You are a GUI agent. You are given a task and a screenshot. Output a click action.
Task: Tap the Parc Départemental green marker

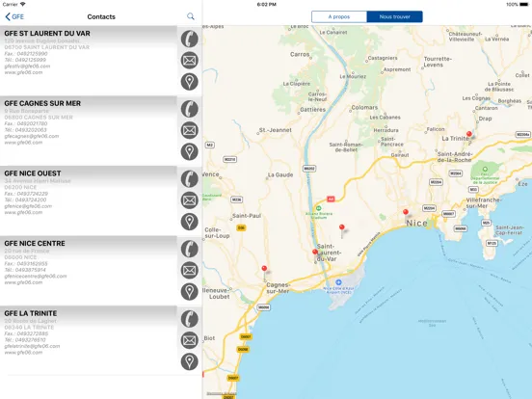(x=485, y=169)
